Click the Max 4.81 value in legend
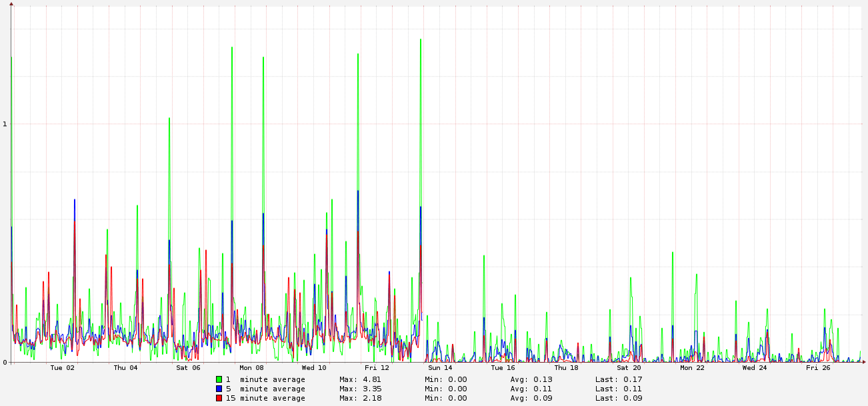Screen dimensions: 868x406 (360, 379)
